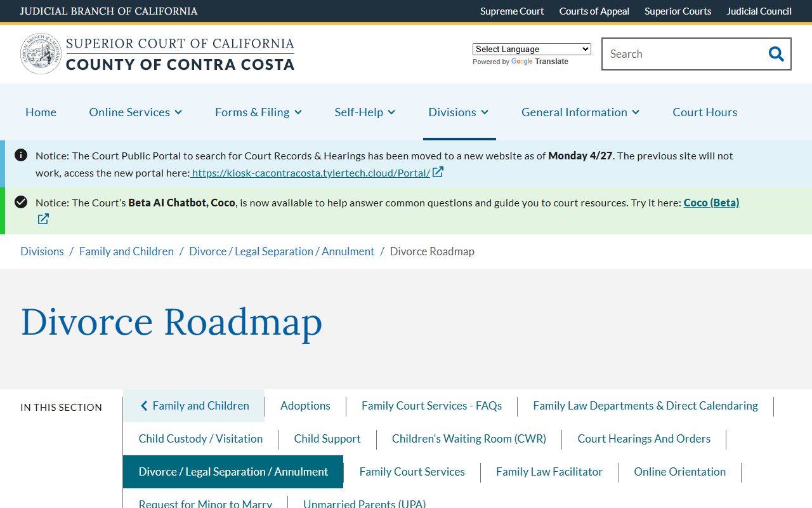Select Online Orientation tab
This screenshot has width=812, height=508.
(679, 472)
